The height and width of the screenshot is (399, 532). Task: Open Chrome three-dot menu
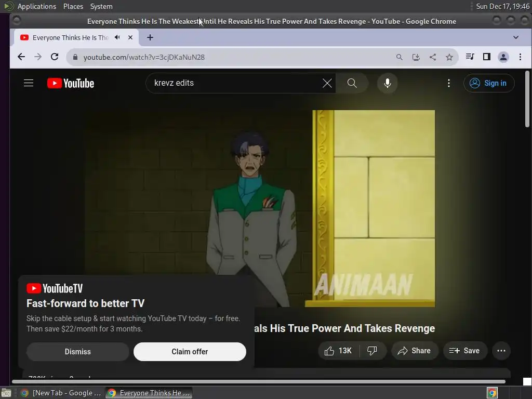(x=520, y=57)
